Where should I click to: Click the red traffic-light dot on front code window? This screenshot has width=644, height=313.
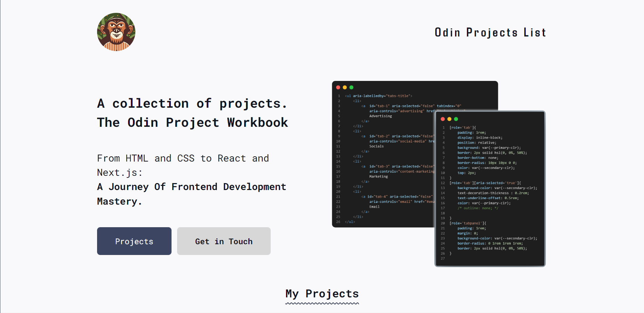(x=442, y=119)
